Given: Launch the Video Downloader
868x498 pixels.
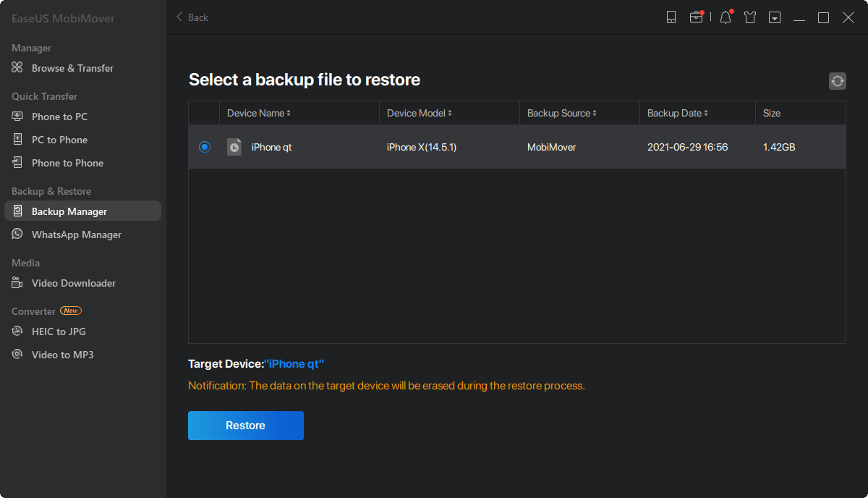Looking at the screenshot, I should click(x=73, y=282).
